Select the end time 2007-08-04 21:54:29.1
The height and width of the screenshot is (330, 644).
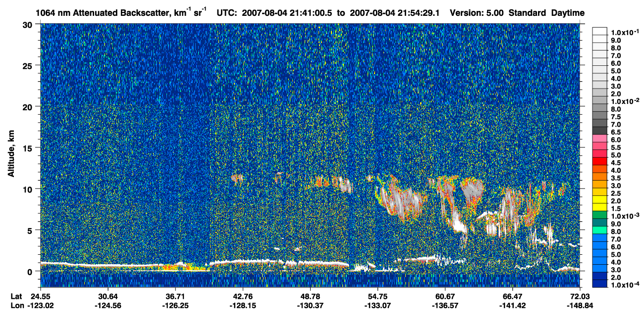396,13
